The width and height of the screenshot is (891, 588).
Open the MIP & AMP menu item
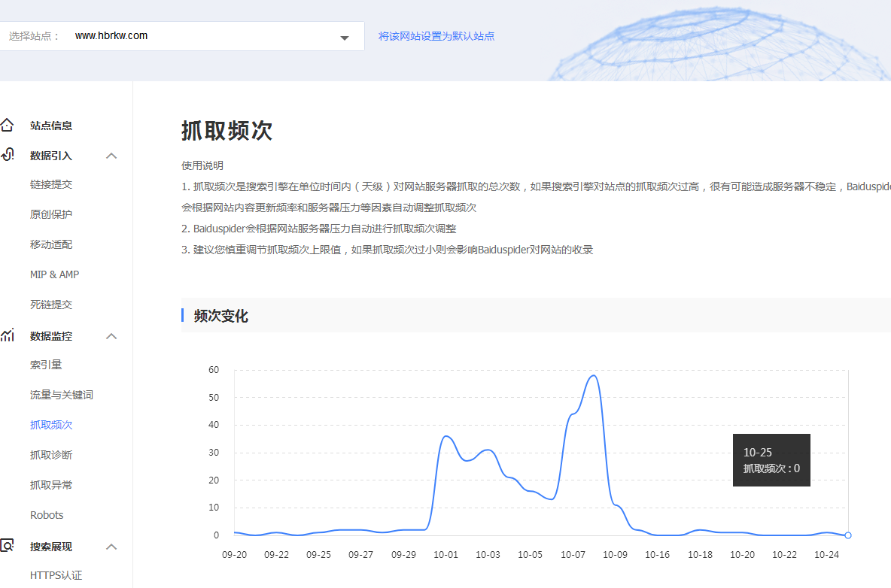54,274
